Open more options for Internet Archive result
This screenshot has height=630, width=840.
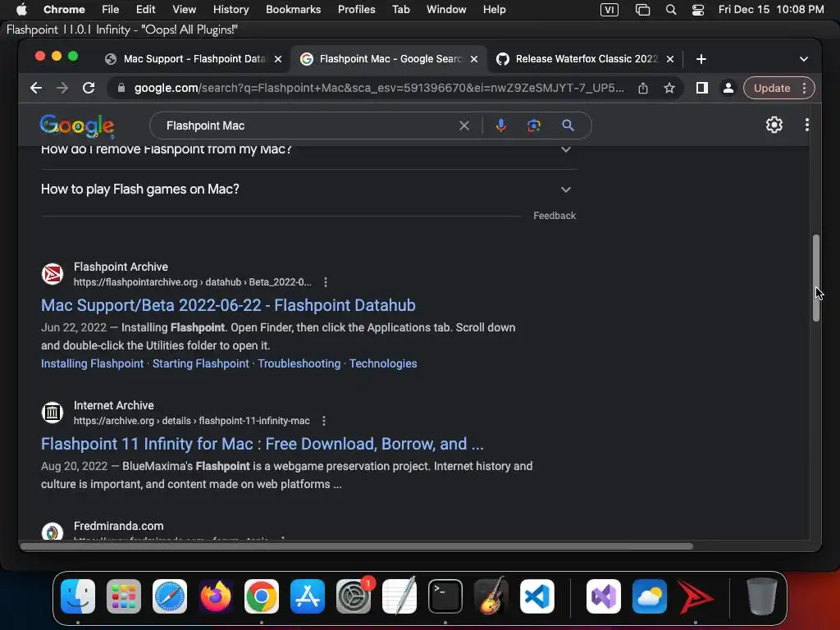(x=323, y=421)
